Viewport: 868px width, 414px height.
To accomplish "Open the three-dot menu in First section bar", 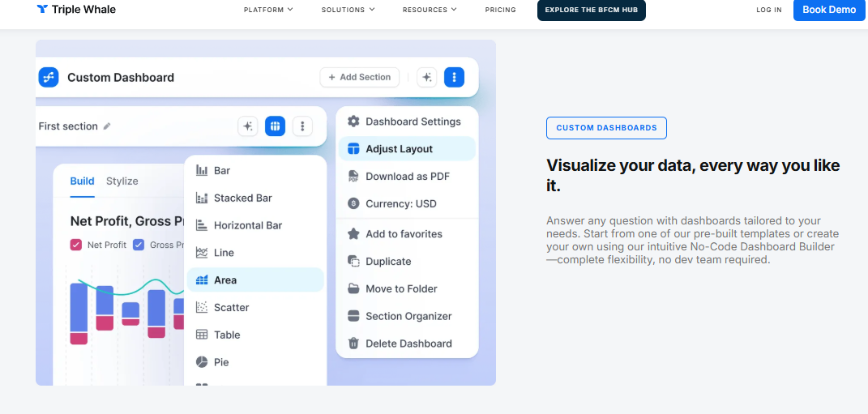I will tap(302, 126).
